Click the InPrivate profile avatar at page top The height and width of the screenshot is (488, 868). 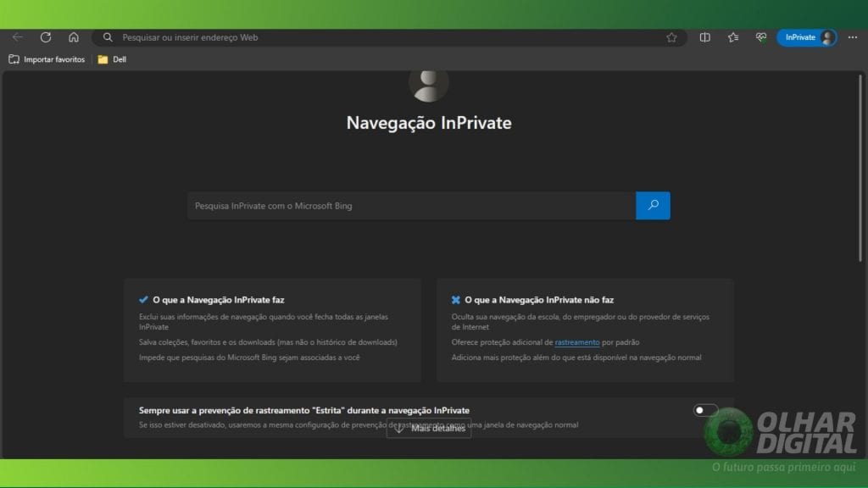click(x=428, y=85)
